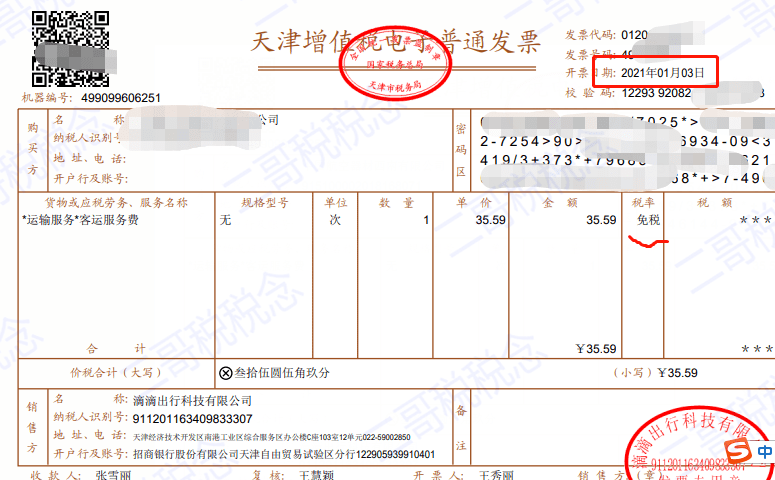Click the (小写) total ¥35.59

[677, 373]
